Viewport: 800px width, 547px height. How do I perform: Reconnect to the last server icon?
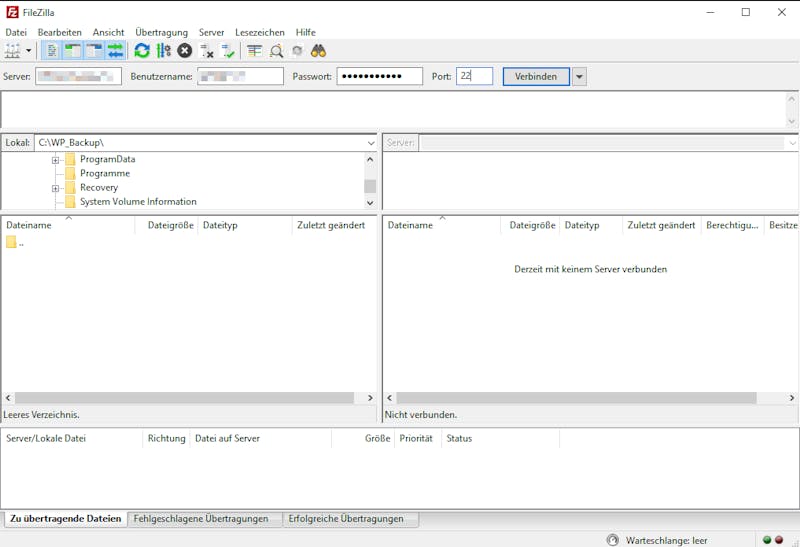click(x=228, y=51)
